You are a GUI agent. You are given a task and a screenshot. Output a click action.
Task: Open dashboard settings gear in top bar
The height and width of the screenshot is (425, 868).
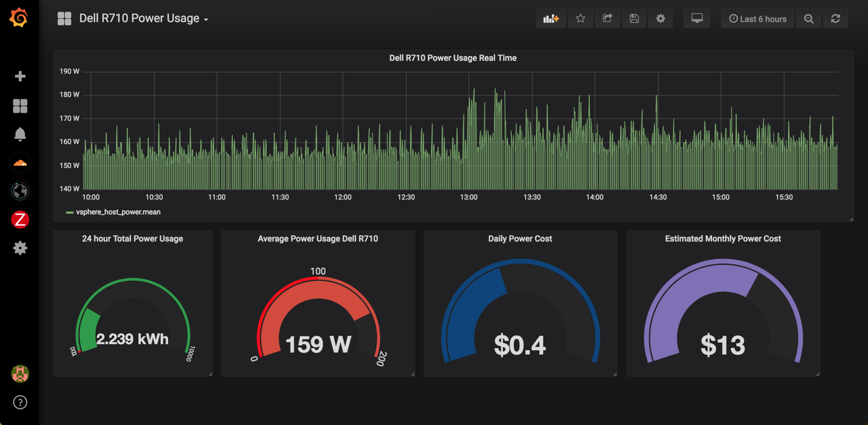tap(661, 19)
